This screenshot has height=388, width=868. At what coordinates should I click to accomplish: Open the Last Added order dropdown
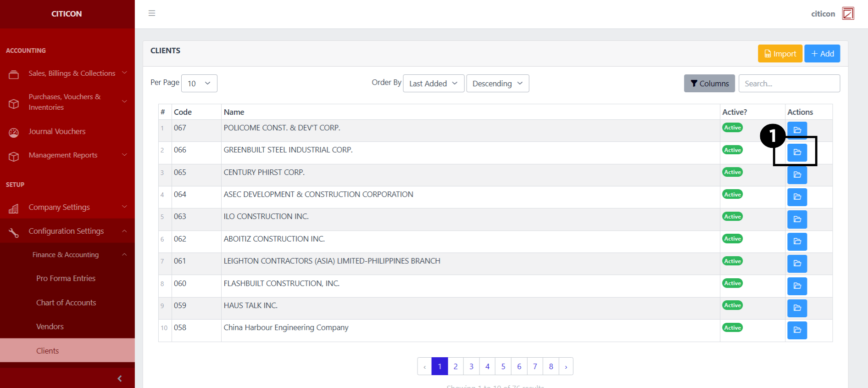(x=433, y=84)
